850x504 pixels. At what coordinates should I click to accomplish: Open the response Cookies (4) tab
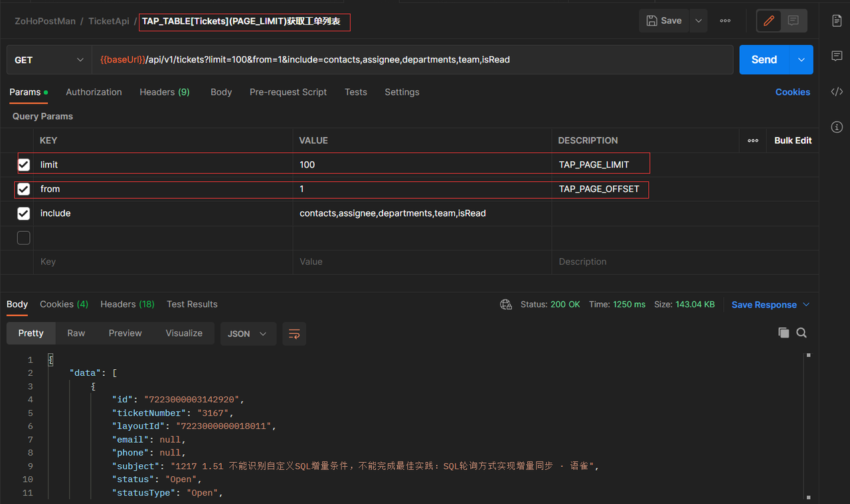click(64, 304)
